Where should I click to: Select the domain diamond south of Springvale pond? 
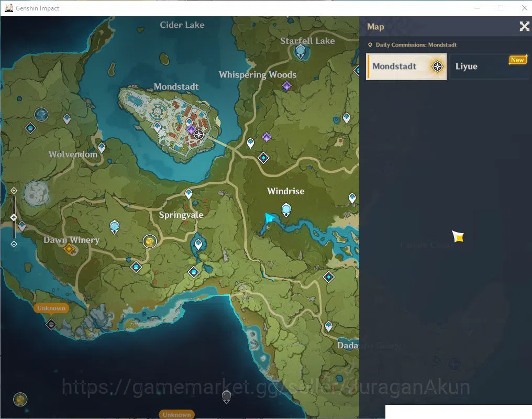[x=194, y=272]
